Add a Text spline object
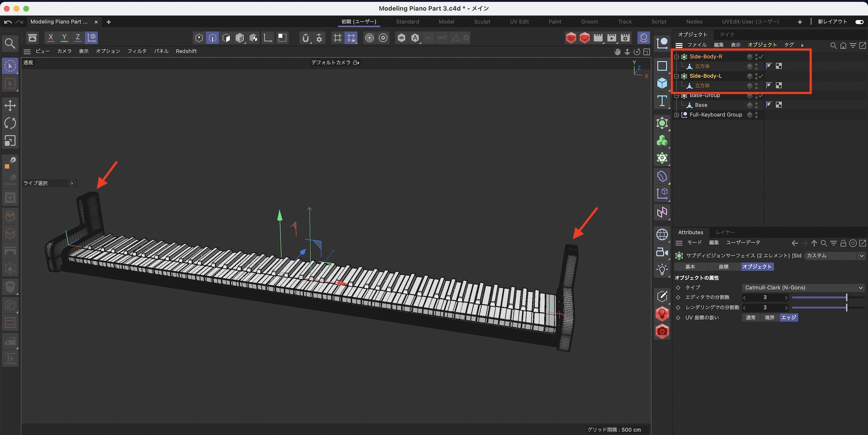This screenshot has height=435, width=868. [662, 101]
